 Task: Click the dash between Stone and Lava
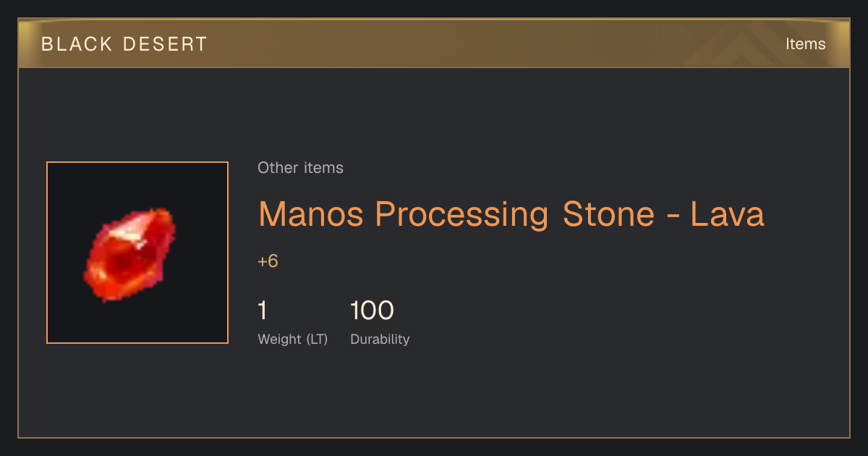click(x=671, y=217)
